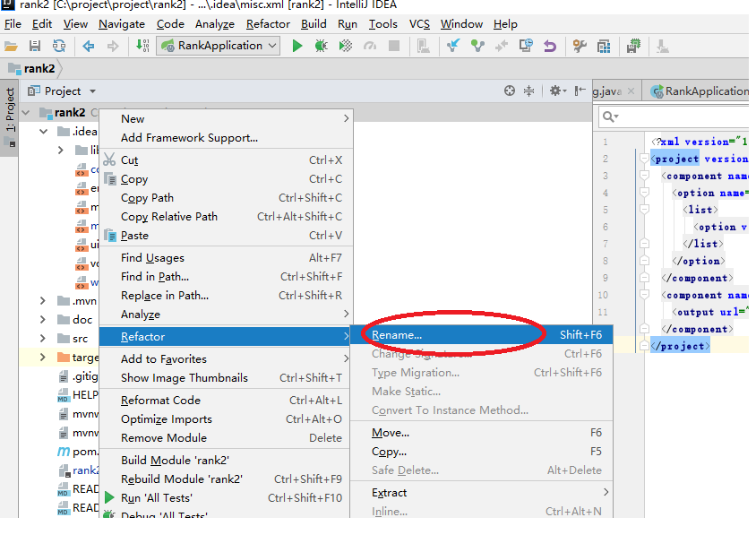Click the Hide Project panel icon
The image size is (756, 552).
pyautogui.click(x=580, y=91)
